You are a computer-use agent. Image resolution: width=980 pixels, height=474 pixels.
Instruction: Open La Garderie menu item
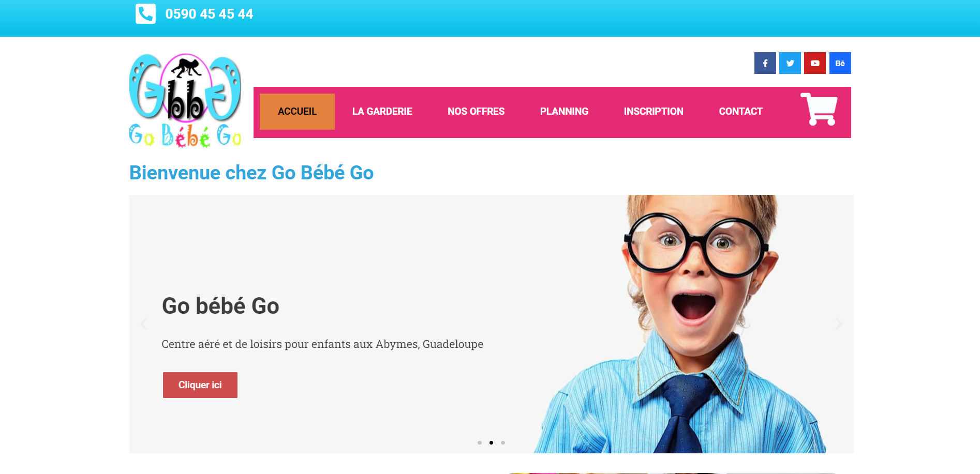(x=382, y=112)
